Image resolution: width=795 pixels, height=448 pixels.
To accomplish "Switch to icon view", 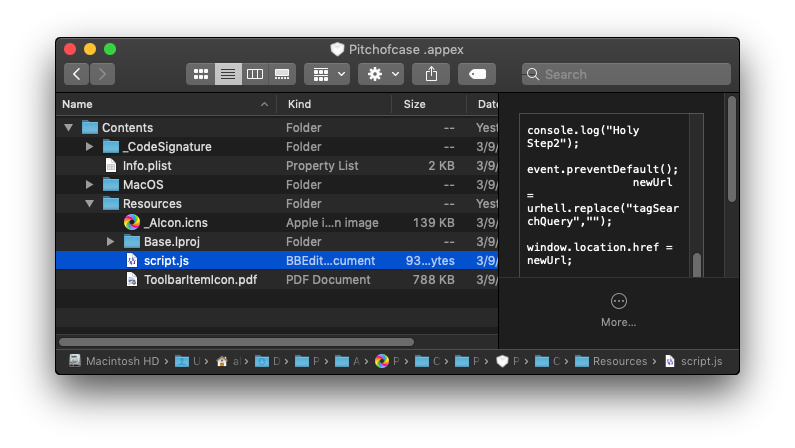I will [x=200, y=74].
